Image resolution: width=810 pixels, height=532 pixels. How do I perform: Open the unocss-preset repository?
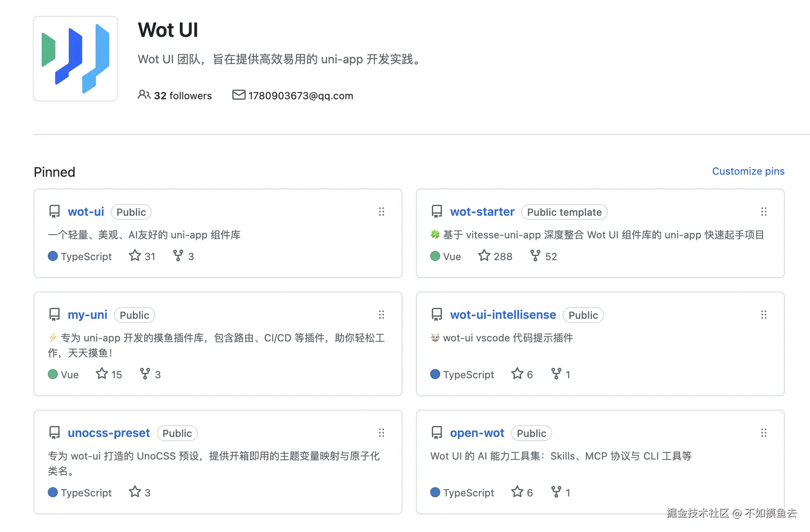(x=109, y=433)
